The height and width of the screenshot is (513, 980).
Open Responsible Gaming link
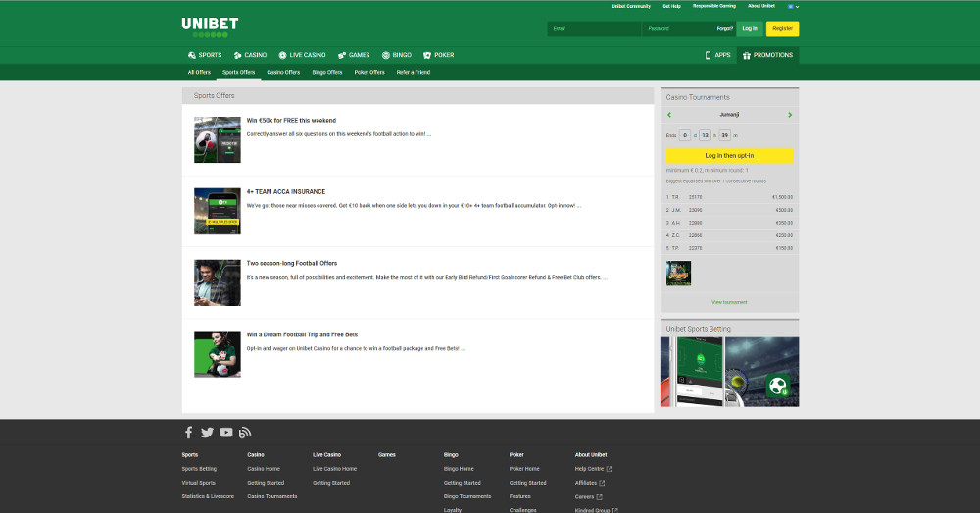click(714, 6)
